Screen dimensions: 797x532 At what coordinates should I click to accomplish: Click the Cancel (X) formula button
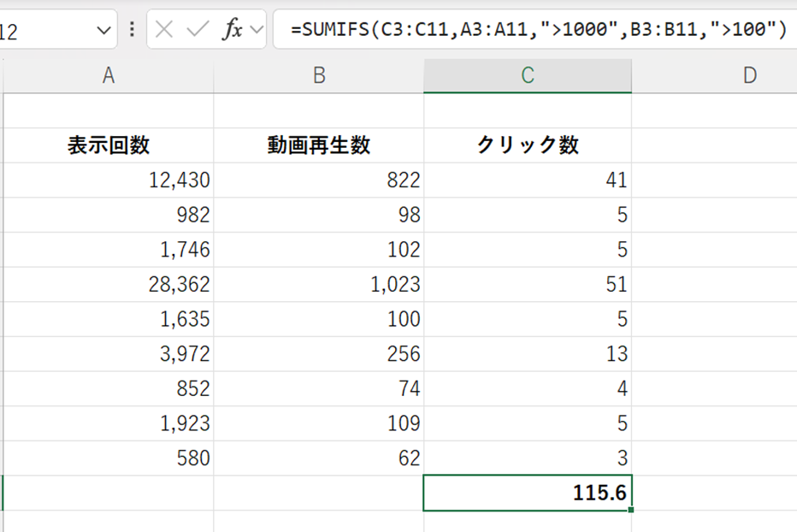click(x=163, y=29)
